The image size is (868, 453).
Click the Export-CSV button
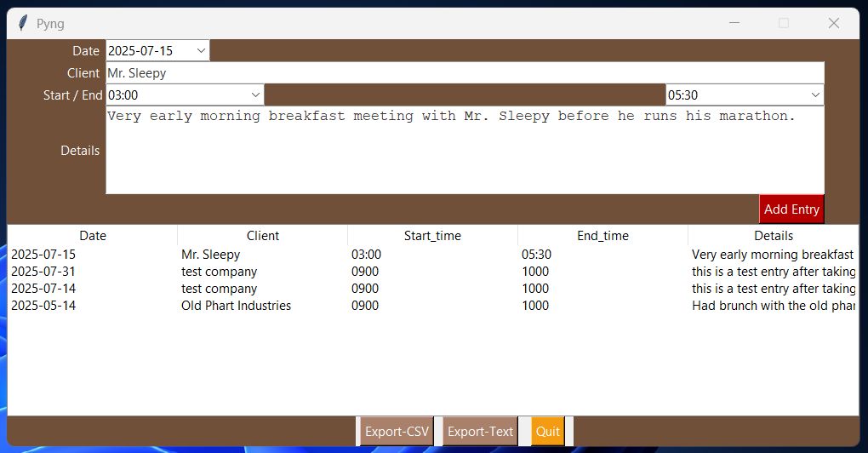[397, 432]
